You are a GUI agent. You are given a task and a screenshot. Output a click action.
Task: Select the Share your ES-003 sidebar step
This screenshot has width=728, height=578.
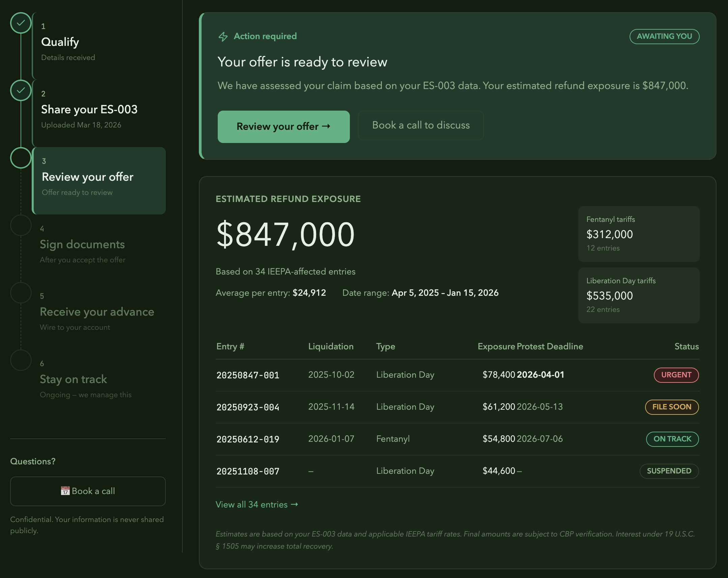[x=89, y=110]
